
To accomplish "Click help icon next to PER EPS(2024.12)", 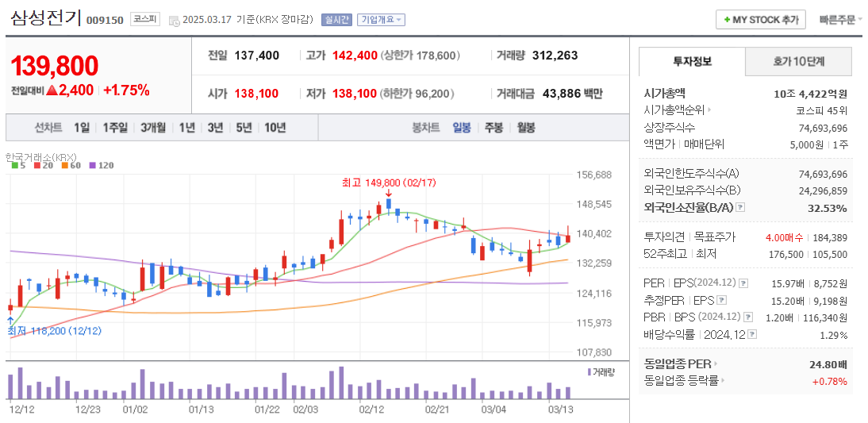I will (743, 283).
